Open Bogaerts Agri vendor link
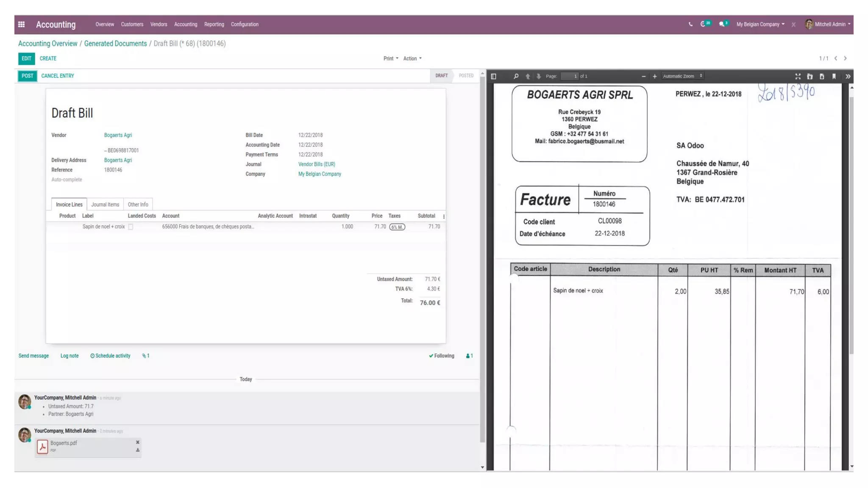 pos(118,135)
